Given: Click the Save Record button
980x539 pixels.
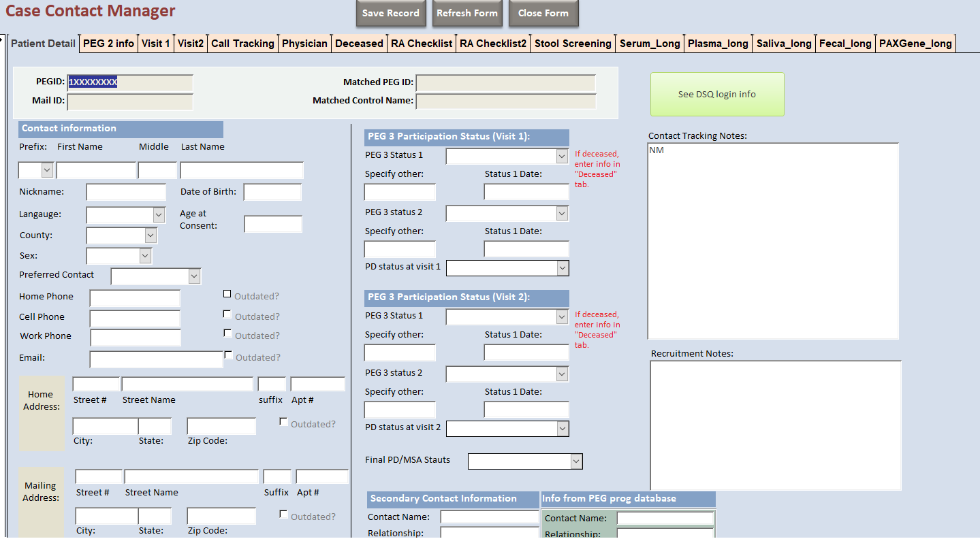Looking at the screenshot, I should pos(390,14).
